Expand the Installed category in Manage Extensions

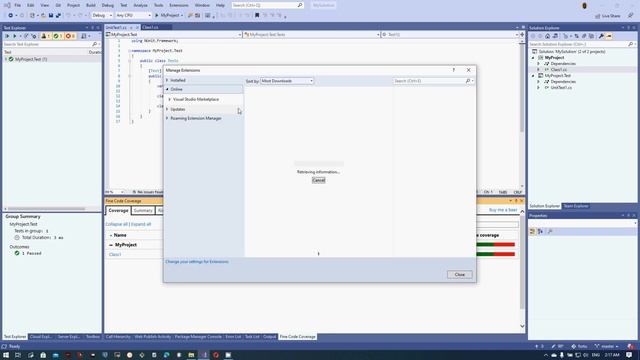167,80
